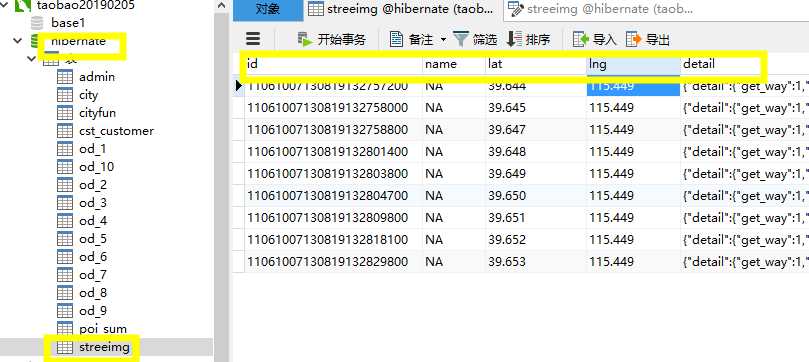Click the cityfun table icon
The height and width of the screenshot is (362, 809).
[65, 113]
